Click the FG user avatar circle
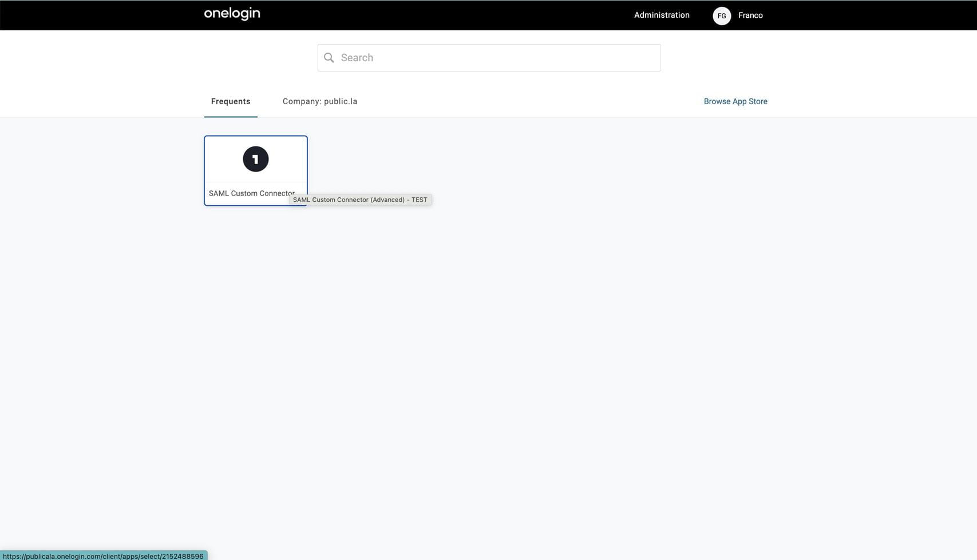This screenshot has height=560, width=977. click(721, 15)
